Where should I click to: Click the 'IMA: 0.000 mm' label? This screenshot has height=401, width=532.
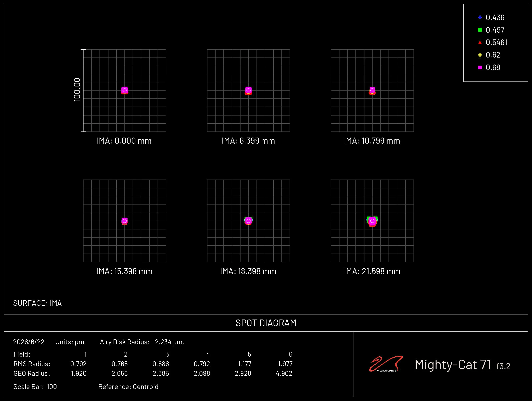[x=124, y=141]
